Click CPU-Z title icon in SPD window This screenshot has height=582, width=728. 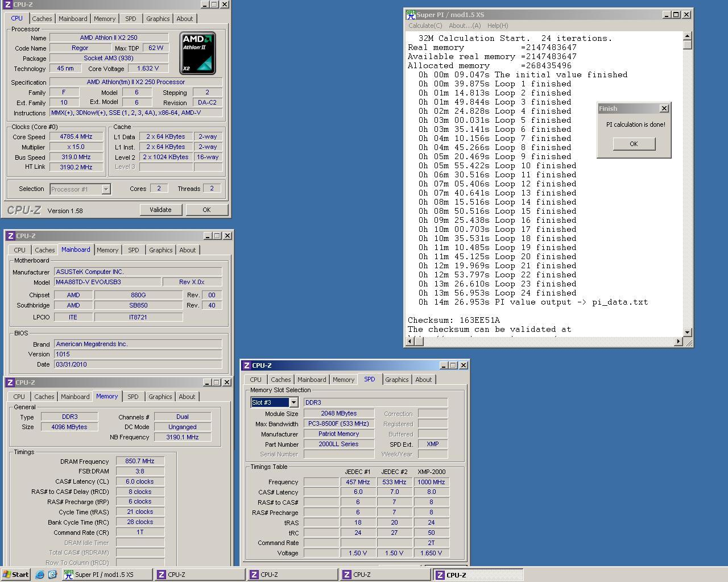tap(246, 365)
